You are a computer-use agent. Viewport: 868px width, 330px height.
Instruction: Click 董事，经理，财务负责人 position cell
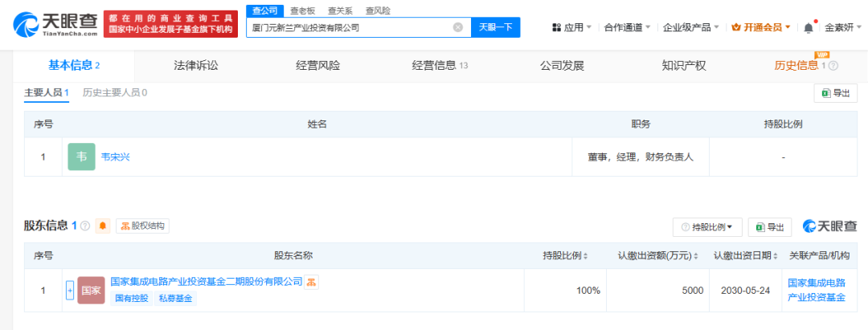[641, 157]
